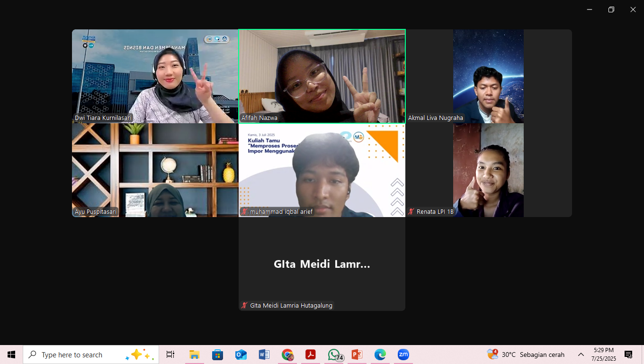This screenshot has width=644, height=364.
Task: Select Dwi Tiara Kurnilasari's video tile
Action: [x=155, y=76]
